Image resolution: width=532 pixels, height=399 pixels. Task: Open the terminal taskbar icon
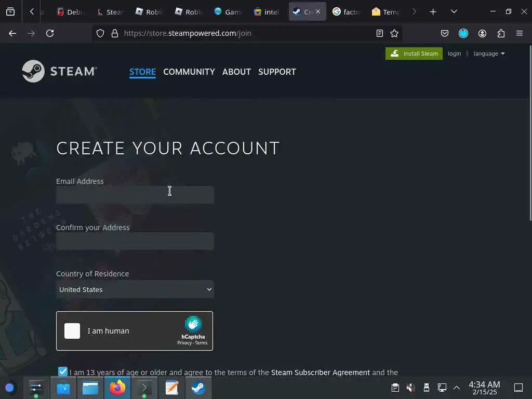pyautogui.click(x=144, y=388)
